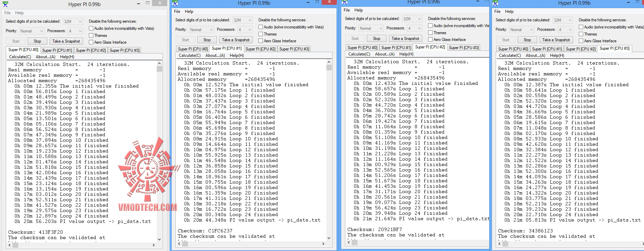Viewport: 644px width, 251px height.
Task: Click the Stop button in the third window
Action: [x=376, y=39]
